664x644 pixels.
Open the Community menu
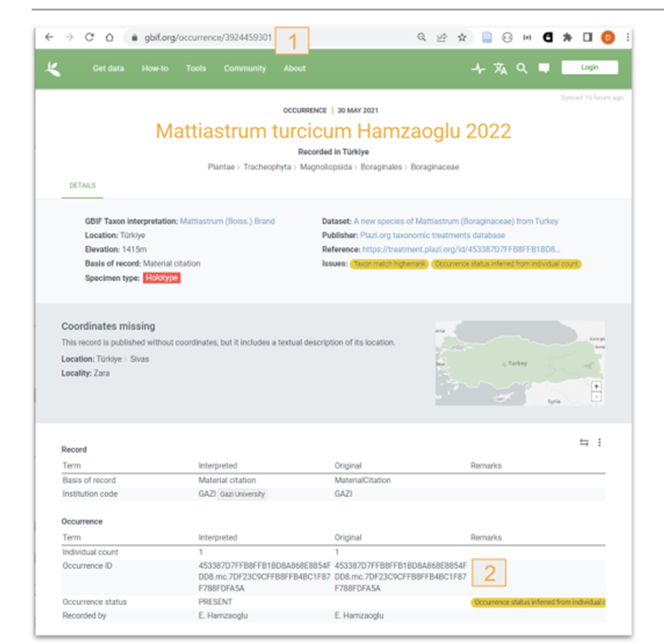tap(245, 68)
